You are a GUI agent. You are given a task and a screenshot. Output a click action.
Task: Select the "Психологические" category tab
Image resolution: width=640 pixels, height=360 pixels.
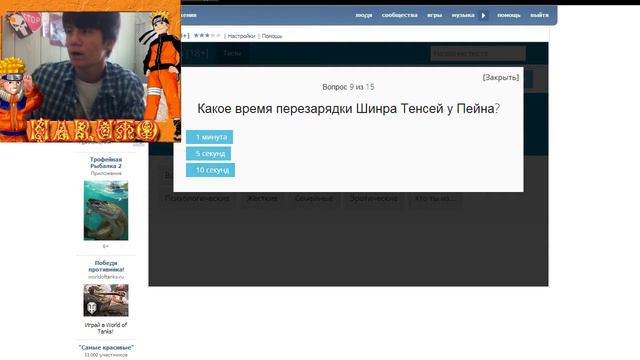point(197,199)
